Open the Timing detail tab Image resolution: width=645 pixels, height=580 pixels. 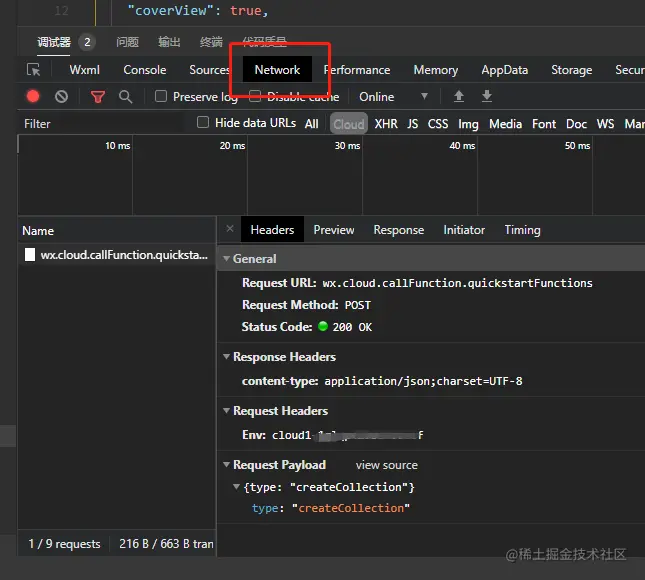(522, 230)
